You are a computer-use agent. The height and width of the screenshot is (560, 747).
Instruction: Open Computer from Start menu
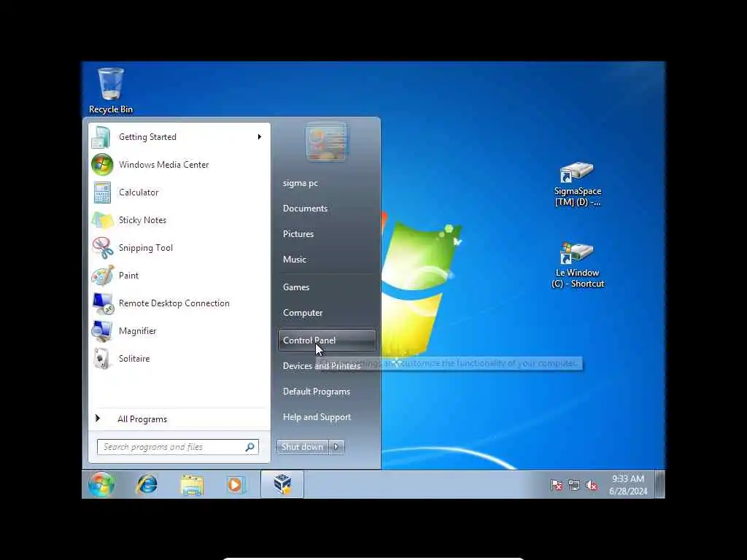(x=303, y=313)
